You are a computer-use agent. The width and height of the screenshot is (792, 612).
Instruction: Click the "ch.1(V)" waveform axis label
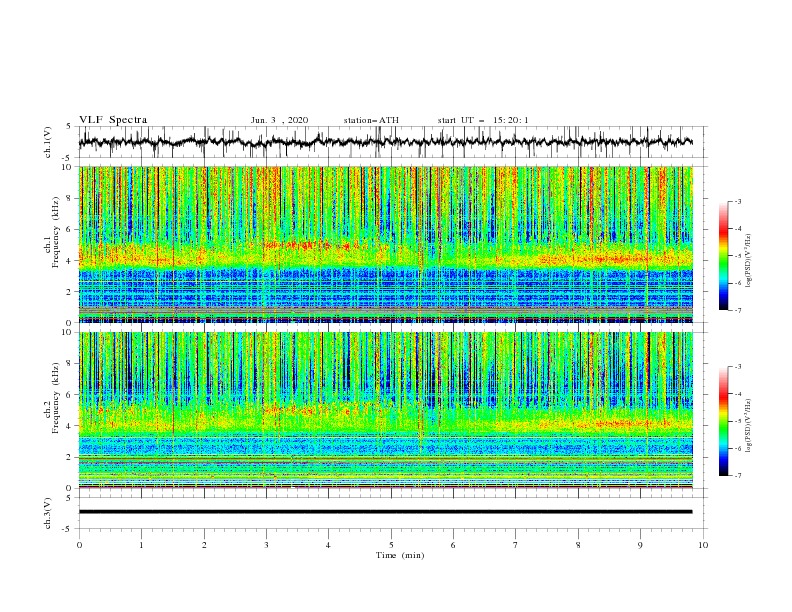click(x=48, y=142)
